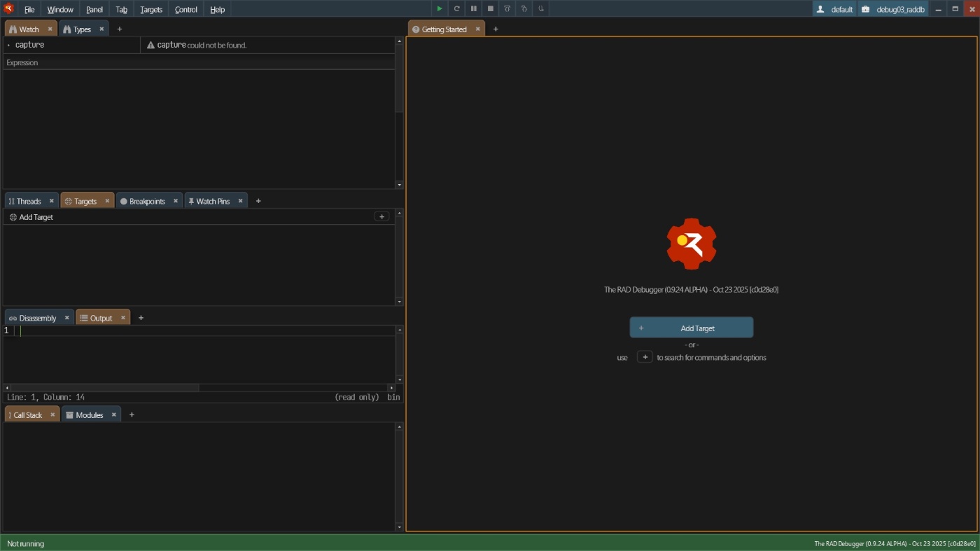Add a new tab next to Modules
Screen dimensions: 980x551
click(x=132, y=414)
